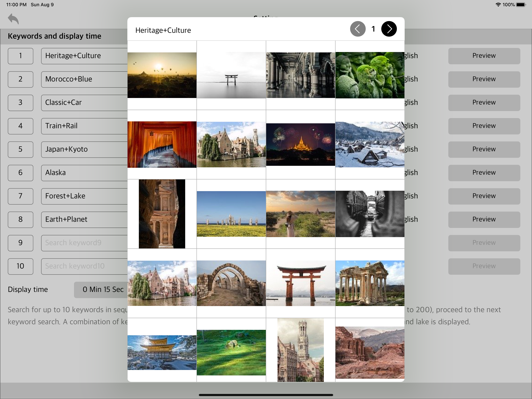Preview results for keyword row 8

pos(484,220)
